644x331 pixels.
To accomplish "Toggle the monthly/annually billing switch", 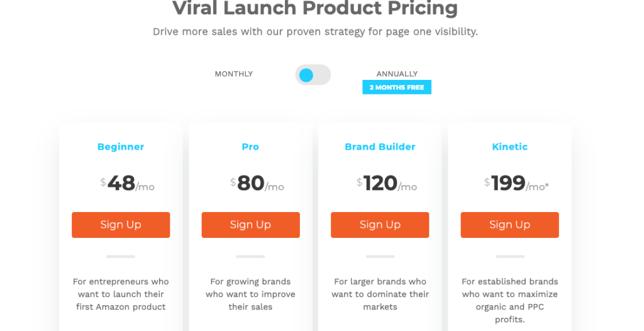I will [x=313, y=75].
